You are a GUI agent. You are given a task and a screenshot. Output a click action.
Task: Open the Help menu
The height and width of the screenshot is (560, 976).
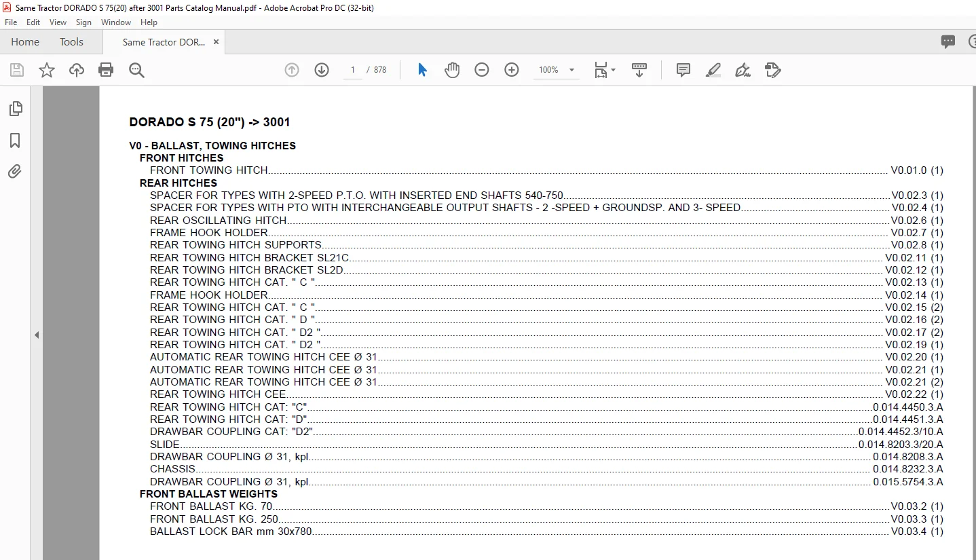(149, 22)
